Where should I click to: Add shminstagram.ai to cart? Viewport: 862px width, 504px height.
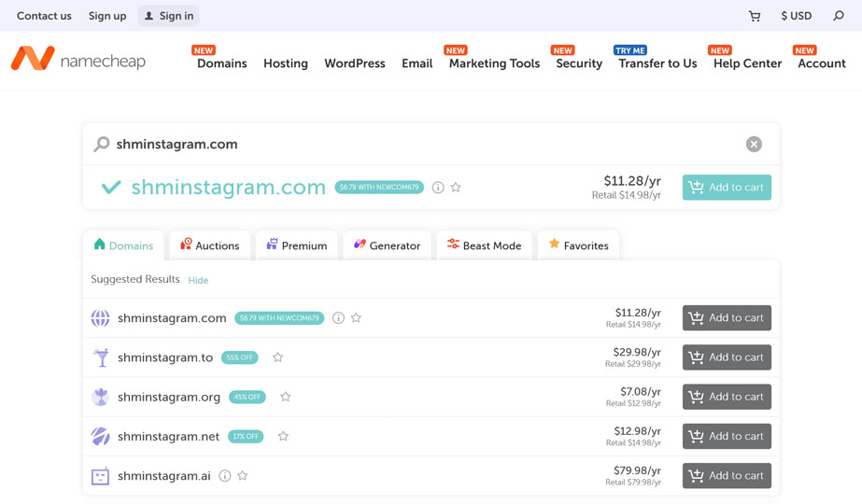click(x=727, y=476)
